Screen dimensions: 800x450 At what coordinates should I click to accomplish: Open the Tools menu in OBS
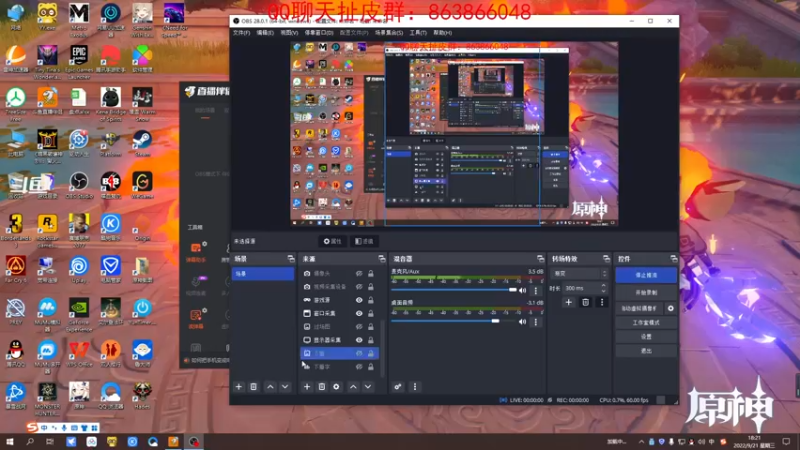point(418,33)
